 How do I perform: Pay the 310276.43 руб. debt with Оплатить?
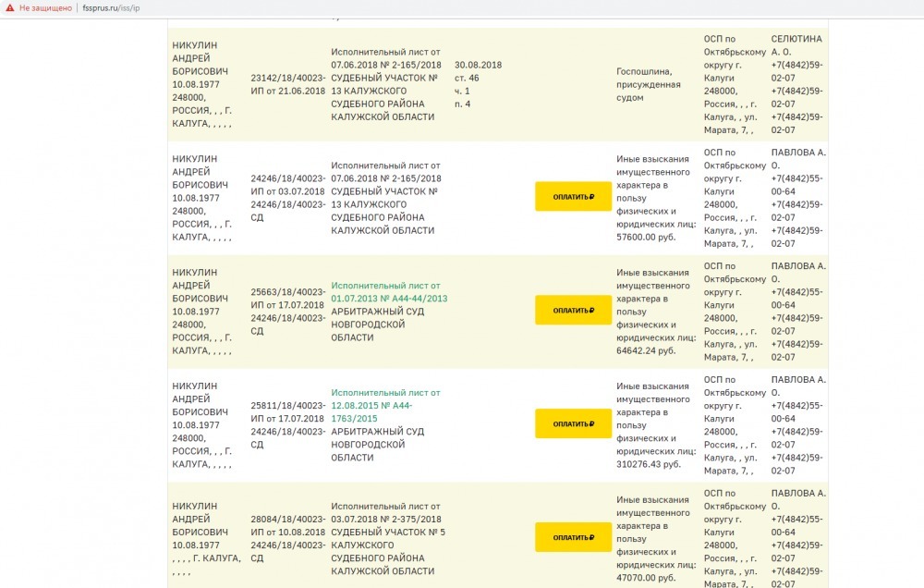coord(573,423)
